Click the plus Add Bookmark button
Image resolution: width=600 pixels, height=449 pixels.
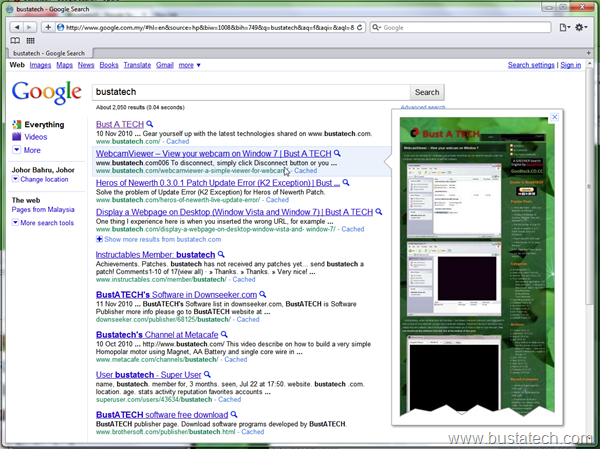click(48, 27)
